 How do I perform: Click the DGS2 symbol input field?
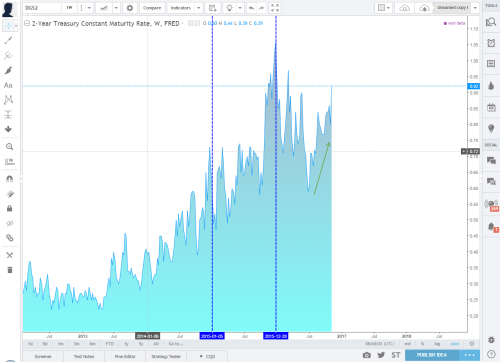pyautogui.click(x=42, y=8)
